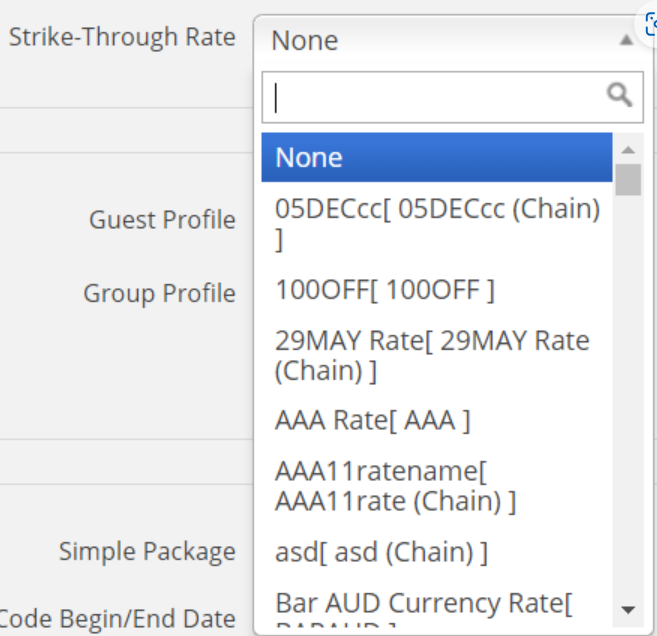
Task: Select 05DECcc[ 05DECcc (Chain) ] option
Action: [437, 224]
